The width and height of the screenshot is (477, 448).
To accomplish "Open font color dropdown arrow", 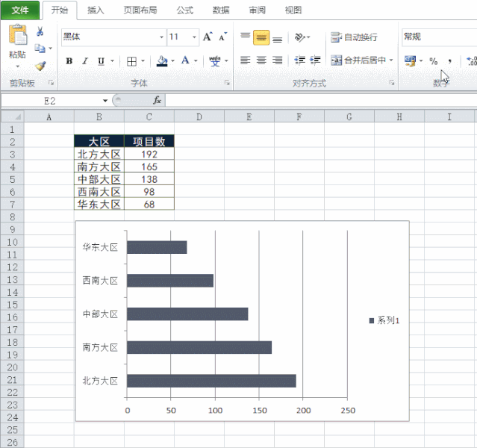I will [196, 61].
